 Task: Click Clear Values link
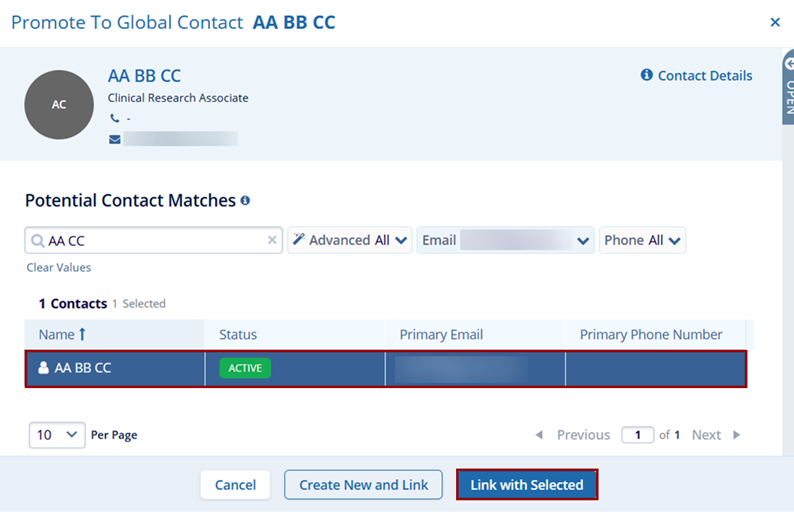[x=58, y=267]
